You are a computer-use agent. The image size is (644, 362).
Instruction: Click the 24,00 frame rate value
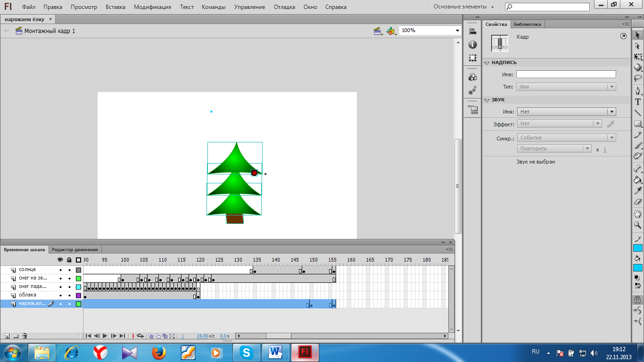[203, 336]
